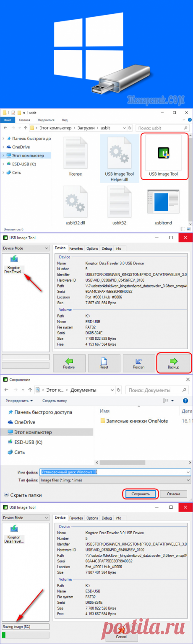Click Создать папку button

click(55, 401)
